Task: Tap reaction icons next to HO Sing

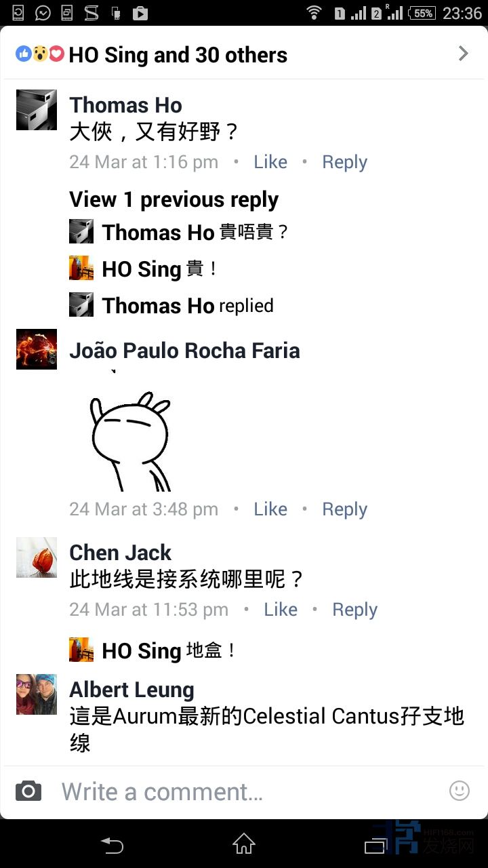Action: 39,54
